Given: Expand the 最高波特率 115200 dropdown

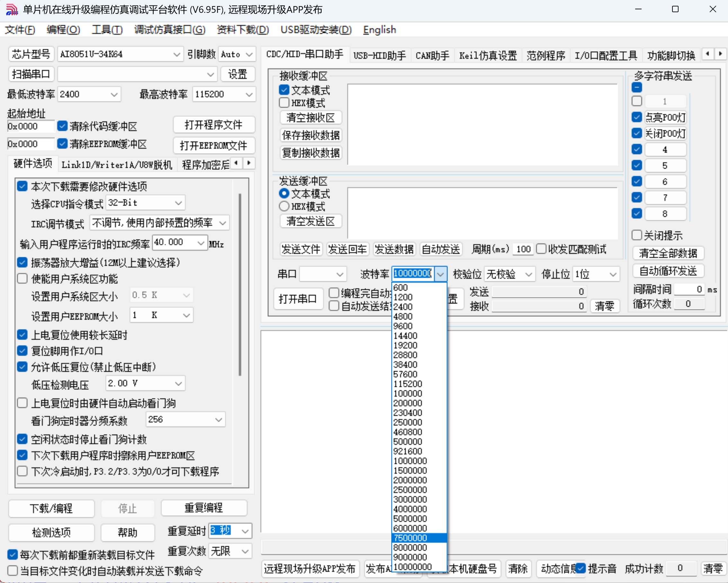Looking at the screenshot, I should click(x=224, y=94).
